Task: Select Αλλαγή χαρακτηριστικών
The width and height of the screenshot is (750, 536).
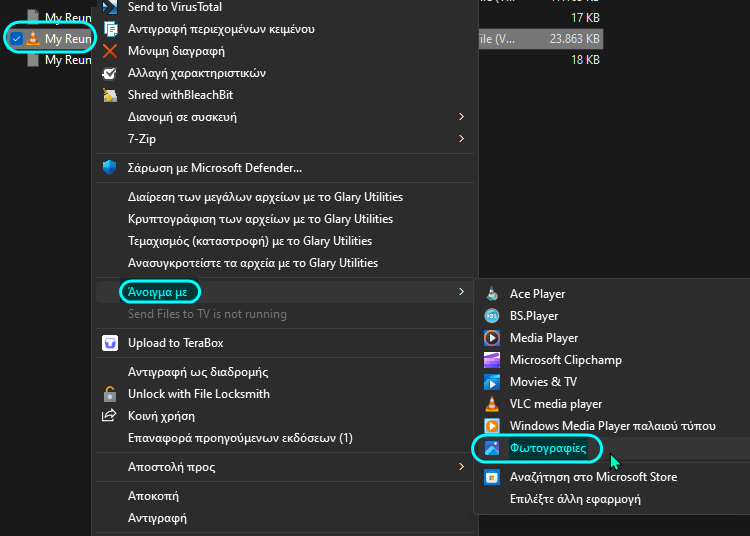Action: coord(285,73)
